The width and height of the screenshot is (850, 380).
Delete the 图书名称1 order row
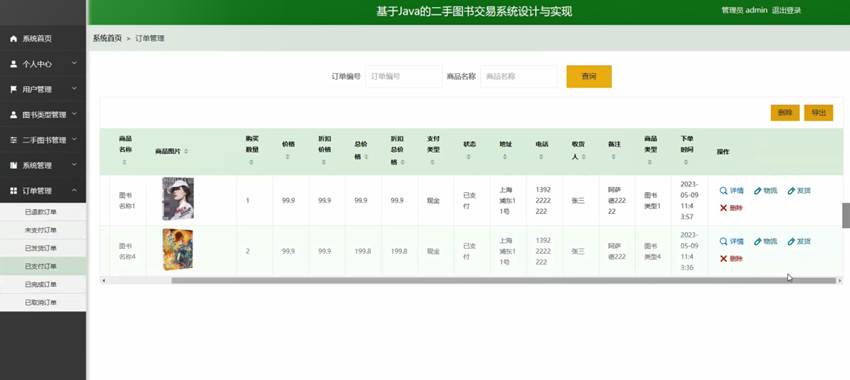click(731, 208)
